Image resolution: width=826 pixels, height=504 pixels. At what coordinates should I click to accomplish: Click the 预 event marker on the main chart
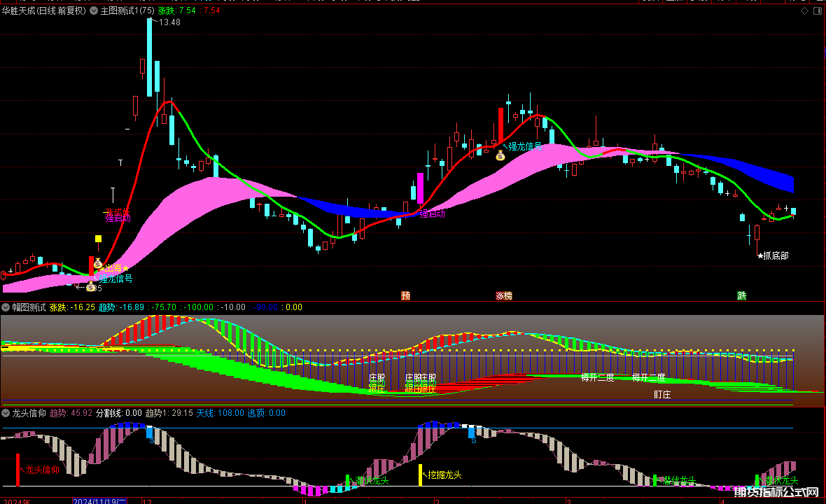tap(405, 295)
